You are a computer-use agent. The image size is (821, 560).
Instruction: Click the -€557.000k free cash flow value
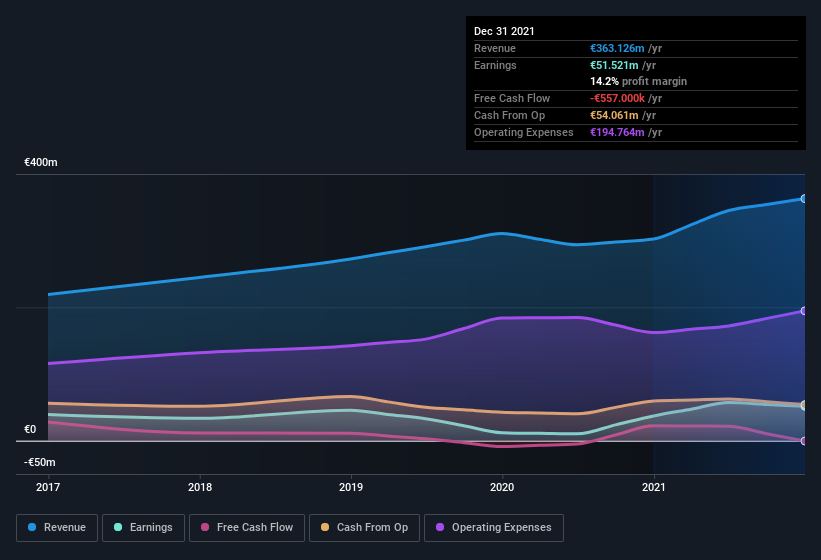click(x=617, y=98)
